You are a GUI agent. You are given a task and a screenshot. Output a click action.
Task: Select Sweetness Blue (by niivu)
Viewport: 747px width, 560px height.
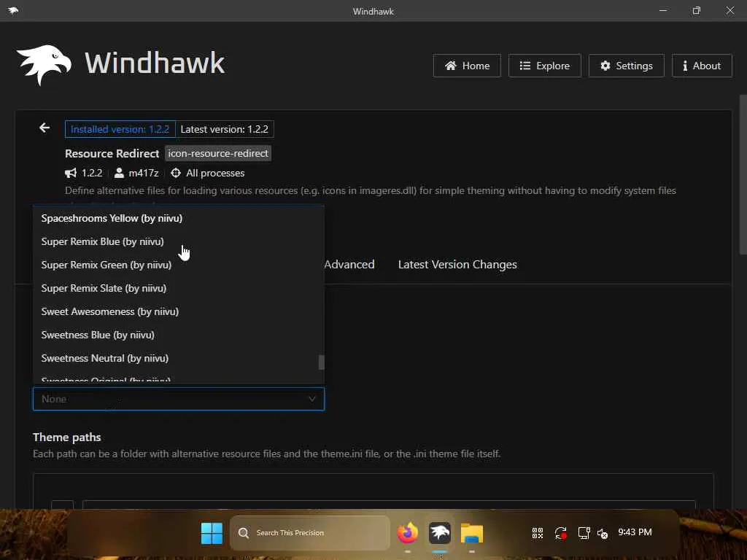[179, 335]
